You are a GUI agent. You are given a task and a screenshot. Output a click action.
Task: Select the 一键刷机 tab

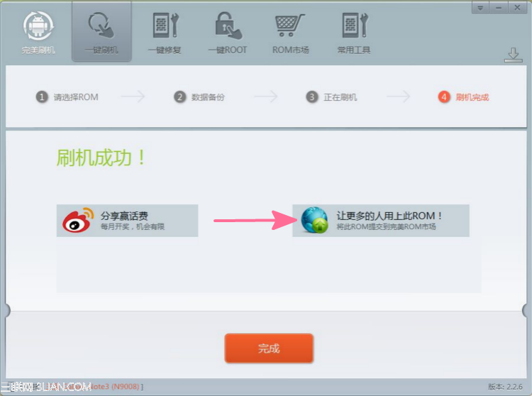click(101, 31)
